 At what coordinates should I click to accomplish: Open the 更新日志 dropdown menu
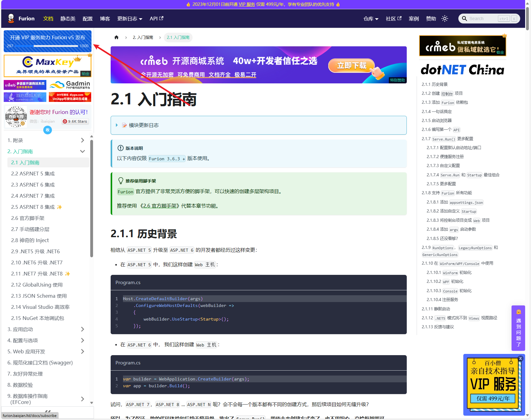click(130, 19)
